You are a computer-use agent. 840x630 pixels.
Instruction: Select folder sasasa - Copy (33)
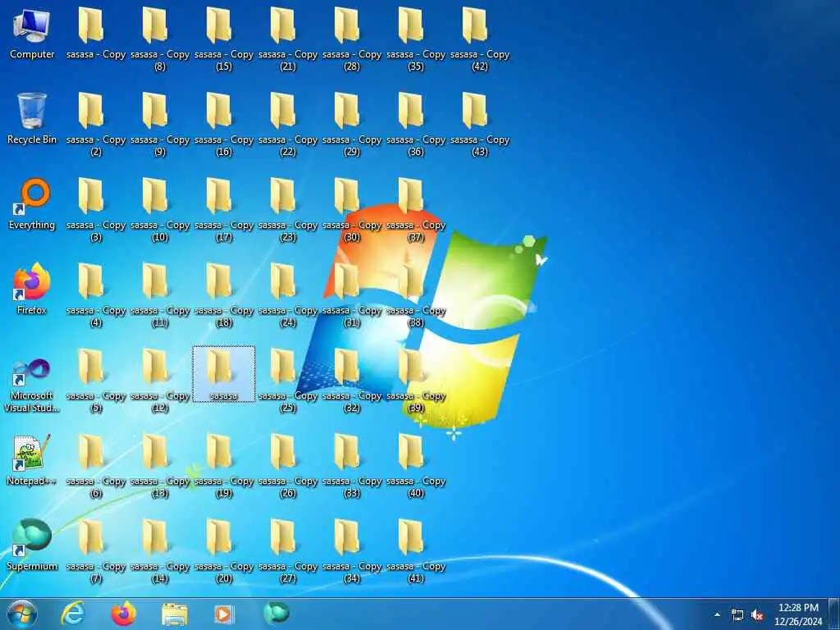coord(351,466)
